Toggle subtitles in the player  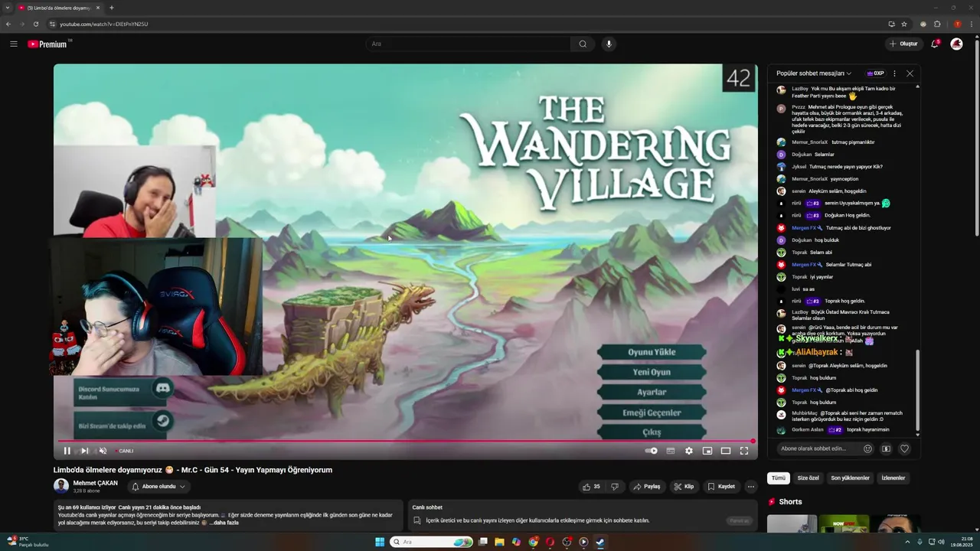[671, 451]
